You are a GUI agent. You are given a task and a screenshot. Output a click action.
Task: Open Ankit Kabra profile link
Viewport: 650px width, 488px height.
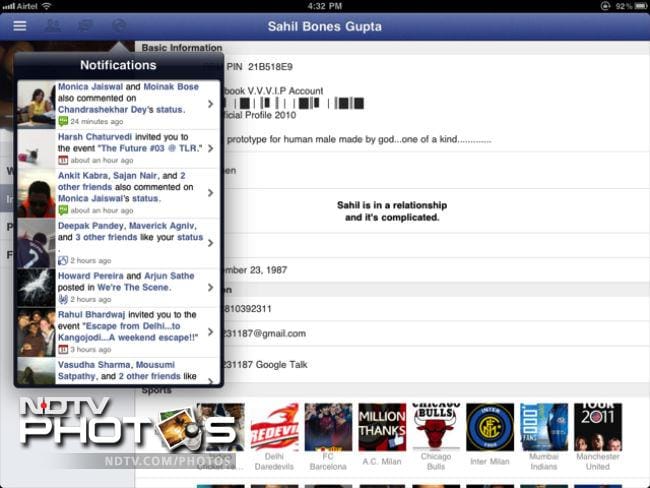[82, 175]
